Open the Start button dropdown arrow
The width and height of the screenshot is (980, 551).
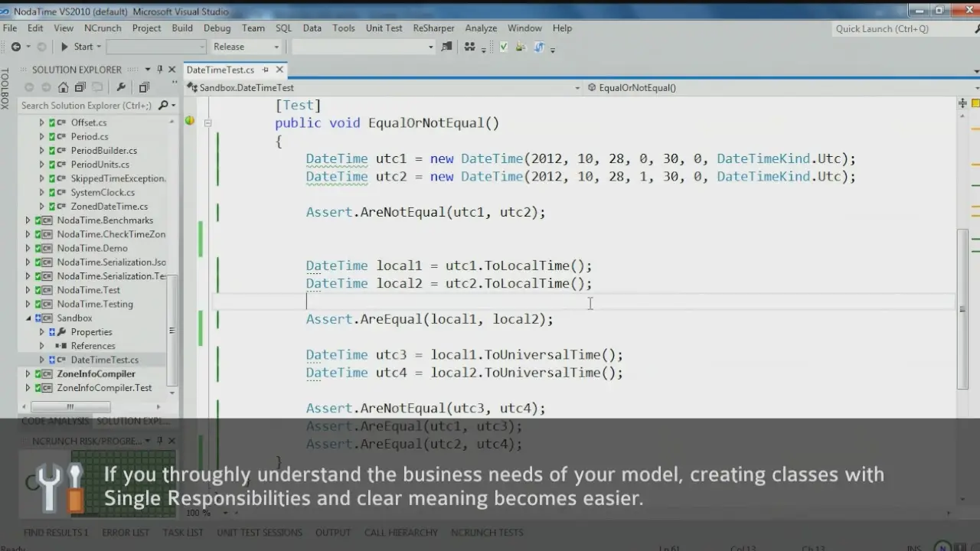(x=100, y=47)
